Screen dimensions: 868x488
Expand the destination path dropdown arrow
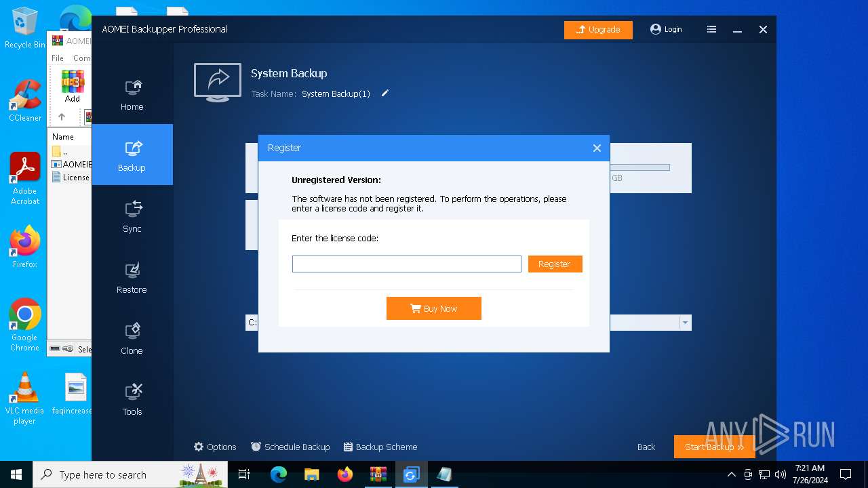[x=685, y=323]
